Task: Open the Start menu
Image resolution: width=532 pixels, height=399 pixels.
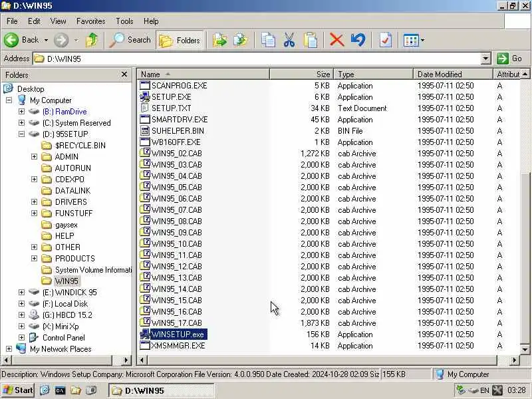Action: click(18, 390)
